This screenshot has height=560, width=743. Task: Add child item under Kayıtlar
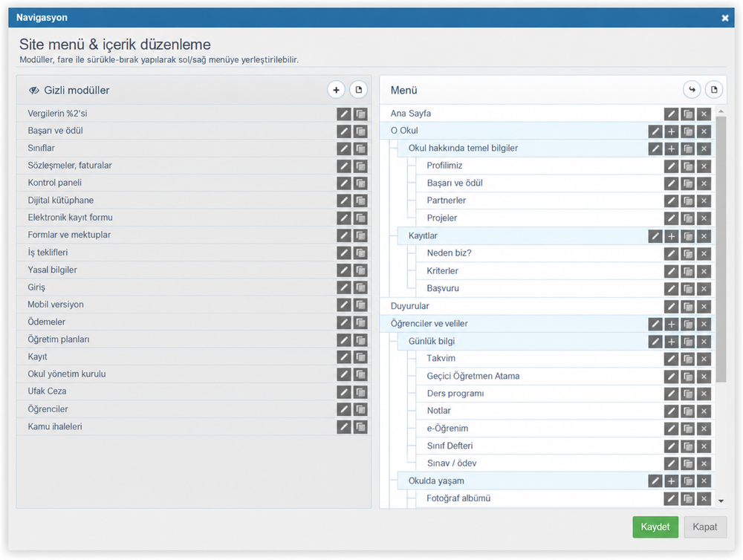672,236
